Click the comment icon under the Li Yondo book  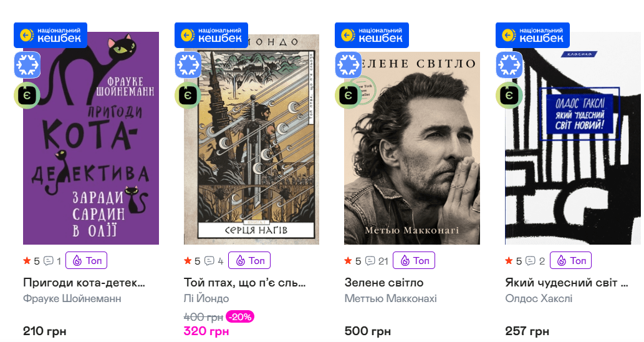point(209,261)
